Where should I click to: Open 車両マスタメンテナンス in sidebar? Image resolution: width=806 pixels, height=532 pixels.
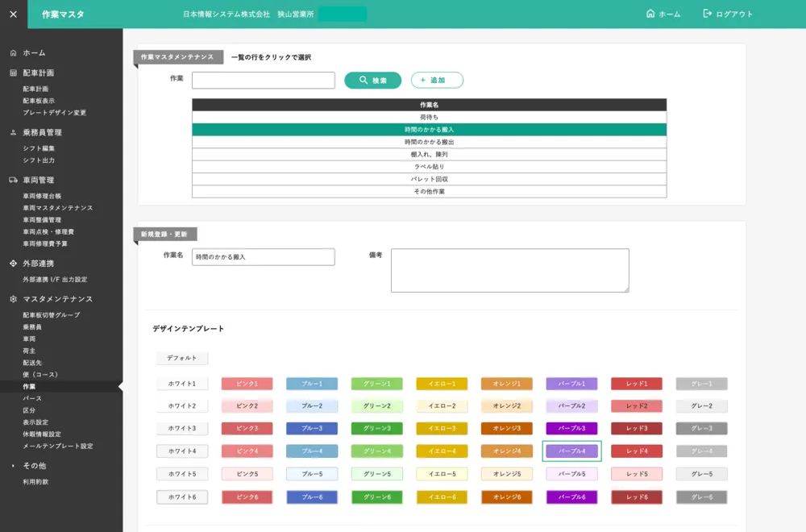(x=57, y=208)
